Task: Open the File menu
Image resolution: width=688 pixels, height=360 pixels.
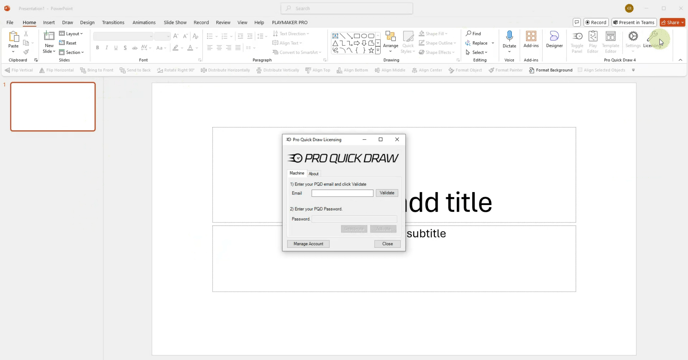Action: pos(10,22)
